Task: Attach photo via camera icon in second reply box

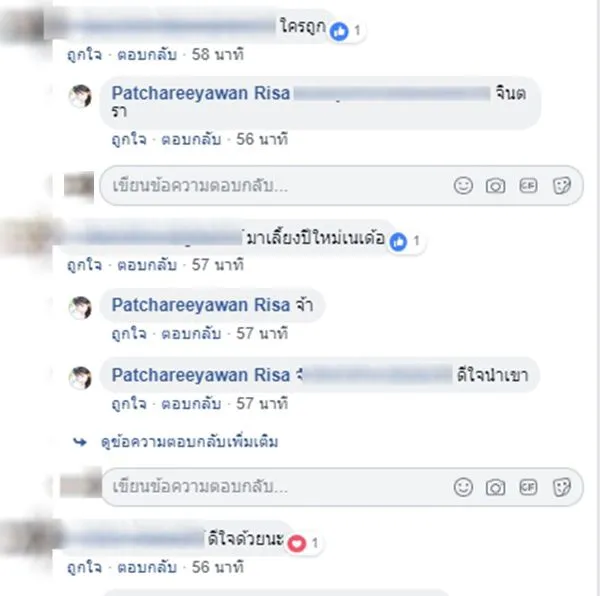Action: (x=496, y=487)
